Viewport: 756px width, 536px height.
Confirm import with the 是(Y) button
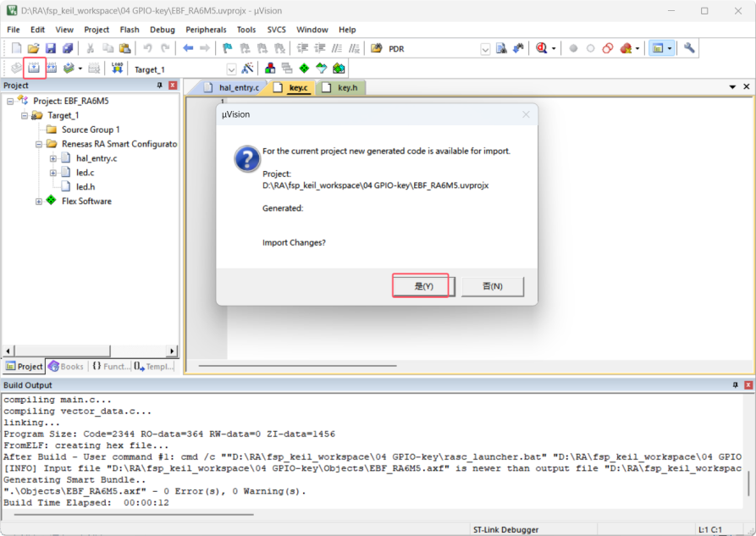424,286
